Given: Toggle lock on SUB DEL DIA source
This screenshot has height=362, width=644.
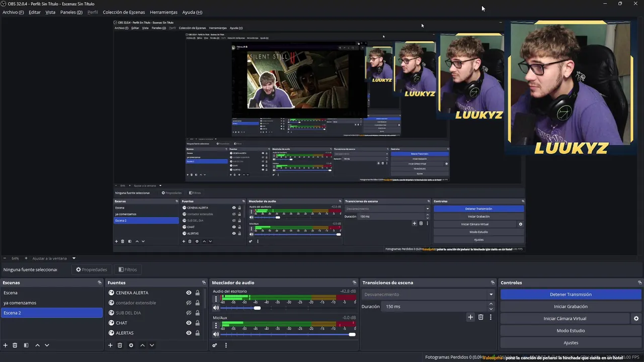Looking at the screenshot, I should coord(197,313).
